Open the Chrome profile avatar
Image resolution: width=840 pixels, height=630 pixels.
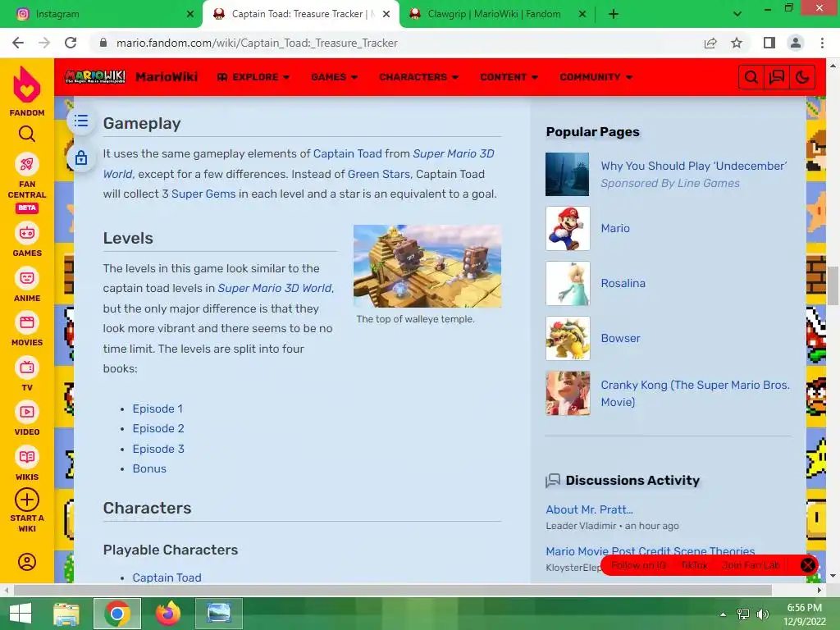click(x=796, y=43)
